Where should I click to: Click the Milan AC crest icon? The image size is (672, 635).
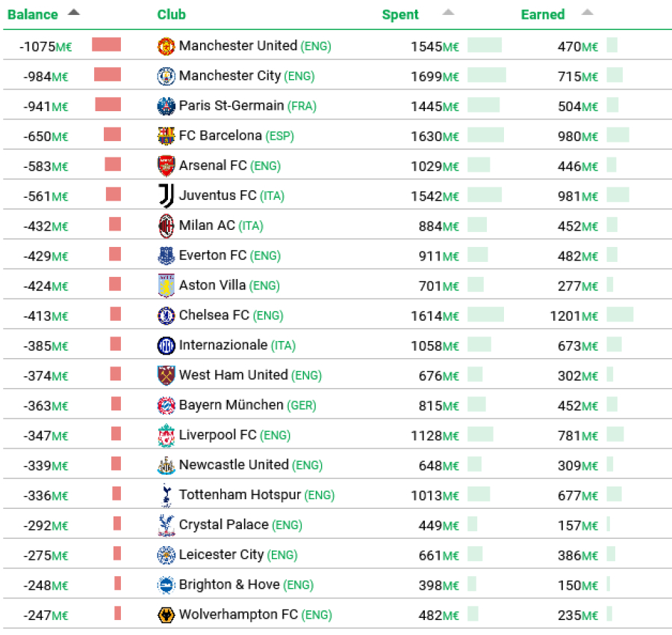[166, 225]
